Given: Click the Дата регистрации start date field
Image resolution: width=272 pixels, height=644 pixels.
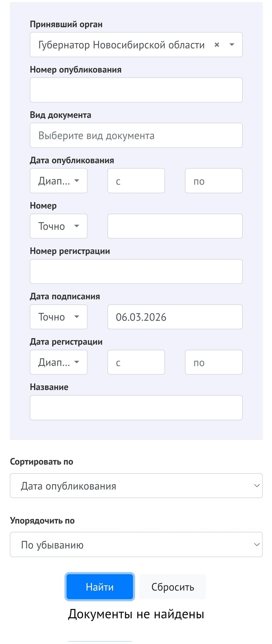Looking at the screenshot, I should tap(136, 362).
